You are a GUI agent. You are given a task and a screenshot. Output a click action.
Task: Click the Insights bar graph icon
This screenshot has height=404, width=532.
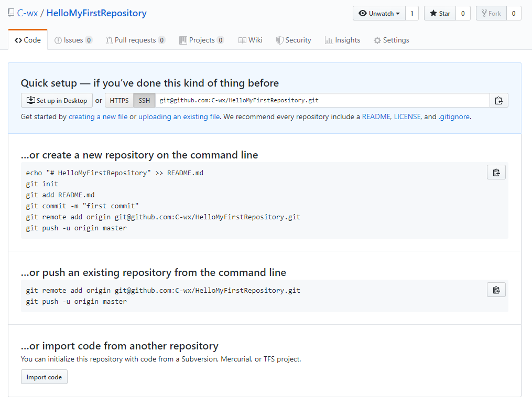pos(329,40)
